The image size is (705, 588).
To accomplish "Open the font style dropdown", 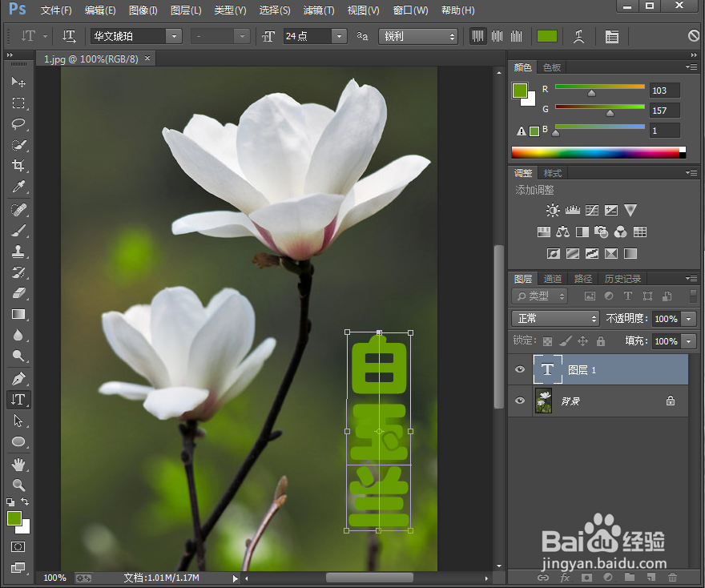I will (x=242, y=36).
